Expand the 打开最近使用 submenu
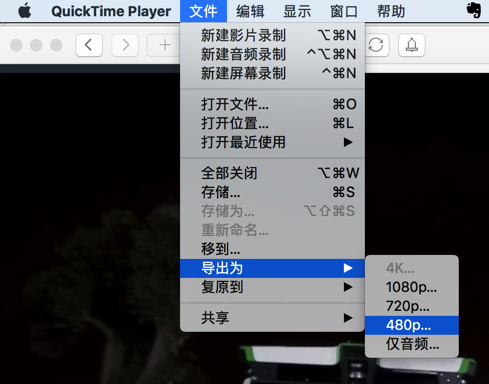Screen dimensions: 489x384 click(272, 142)
